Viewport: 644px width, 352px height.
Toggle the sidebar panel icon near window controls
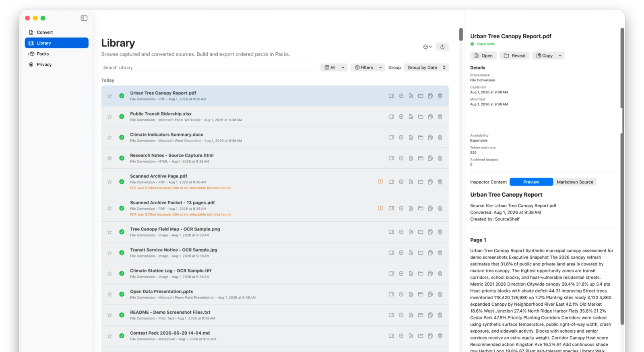(x=84, y=18)
